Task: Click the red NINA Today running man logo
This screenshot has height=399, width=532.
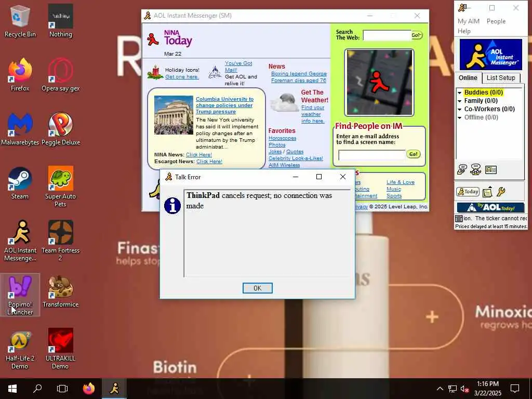Action: tap(152, 39)
